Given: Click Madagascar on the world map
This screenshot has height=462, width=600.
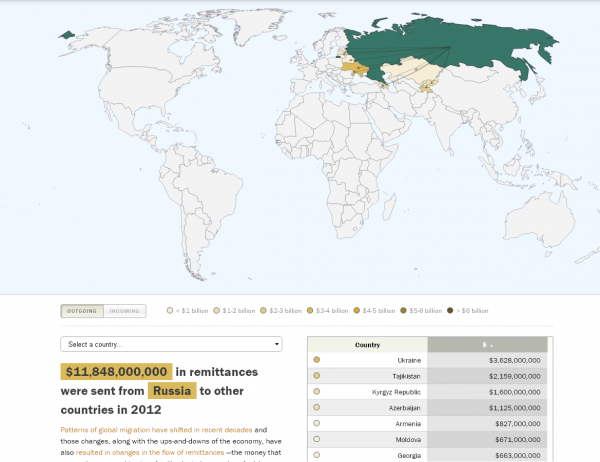Looking at the screenshot, I should point(388,208).
